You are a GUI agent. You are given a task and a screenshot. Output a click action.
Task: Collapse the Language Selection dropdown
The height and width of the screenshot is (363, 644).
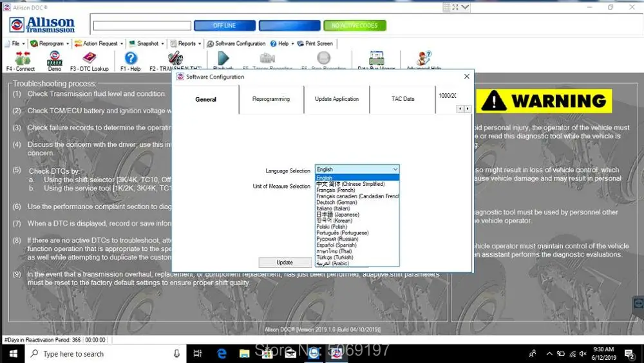click(395, 169)
